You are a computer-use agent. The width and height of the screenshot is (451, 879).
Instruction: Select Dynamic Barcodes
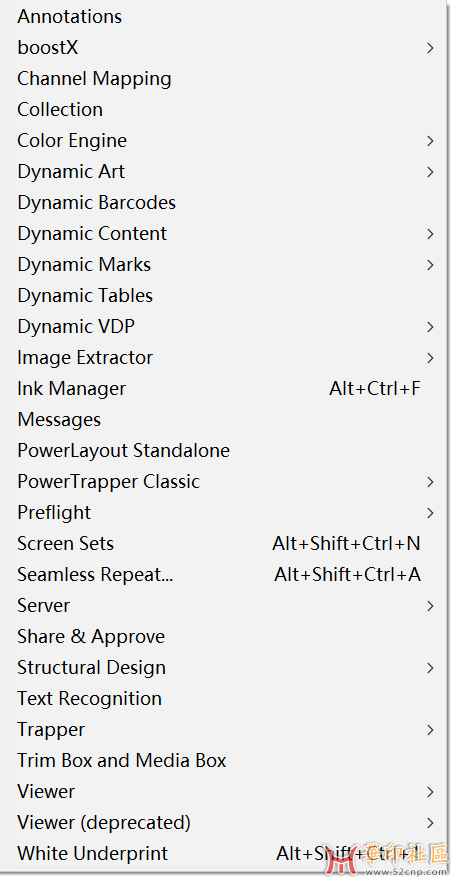coord(224,203)
